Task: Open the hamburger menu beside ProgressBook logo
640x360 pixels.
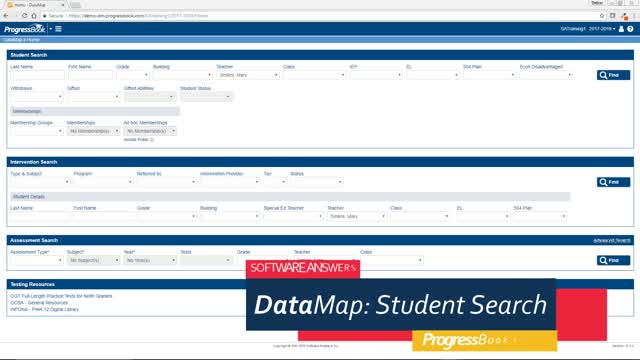Action: pos(58,29)
